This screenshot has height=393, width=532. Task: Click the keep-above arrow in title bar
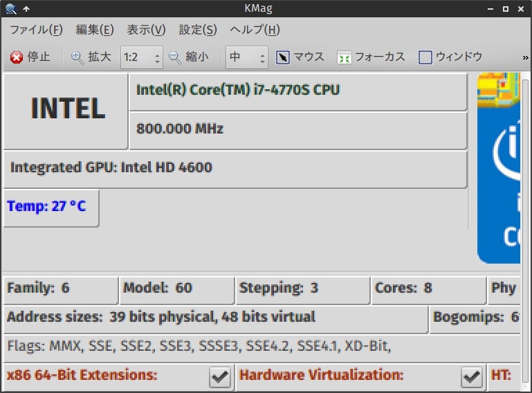click(26, 9)
